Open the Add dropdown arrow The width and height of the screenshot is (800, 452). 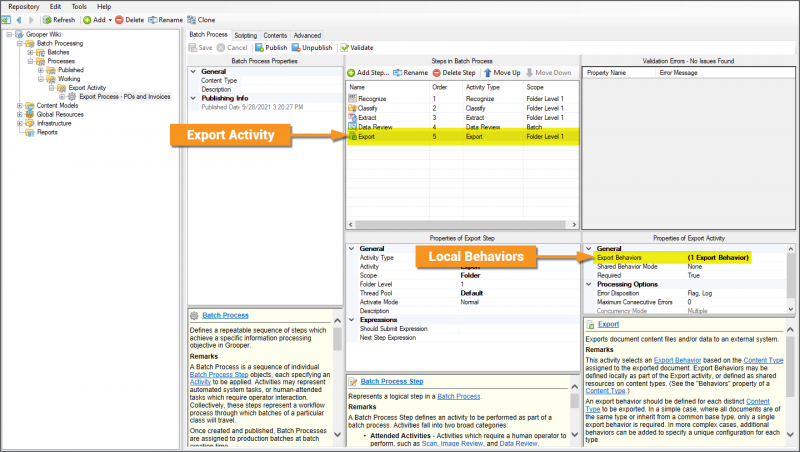[x=110, y=20]
